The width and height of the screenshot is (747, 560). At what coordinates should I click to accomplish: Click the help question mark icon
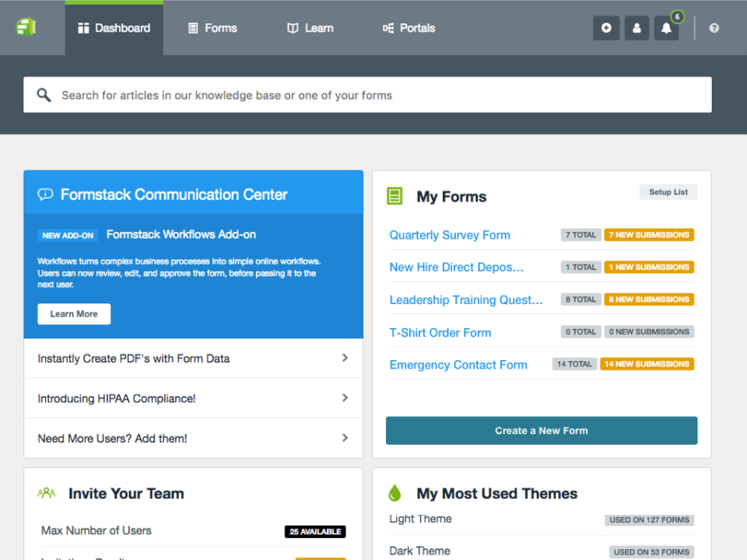(714, 28)
